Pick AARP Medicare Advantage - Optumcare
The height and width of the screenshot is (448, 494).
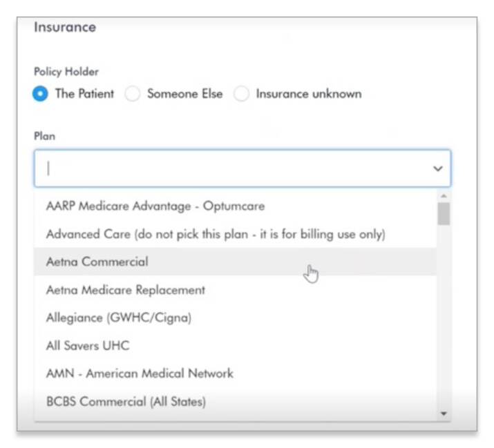click(x=236, y=206)
